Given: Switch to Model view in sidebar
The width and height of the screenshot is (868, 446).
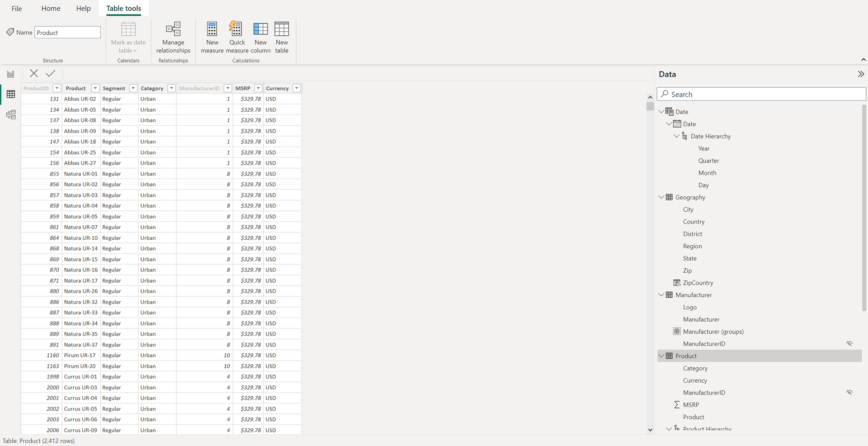Looking at the screenshot, I should coord(11,114).
